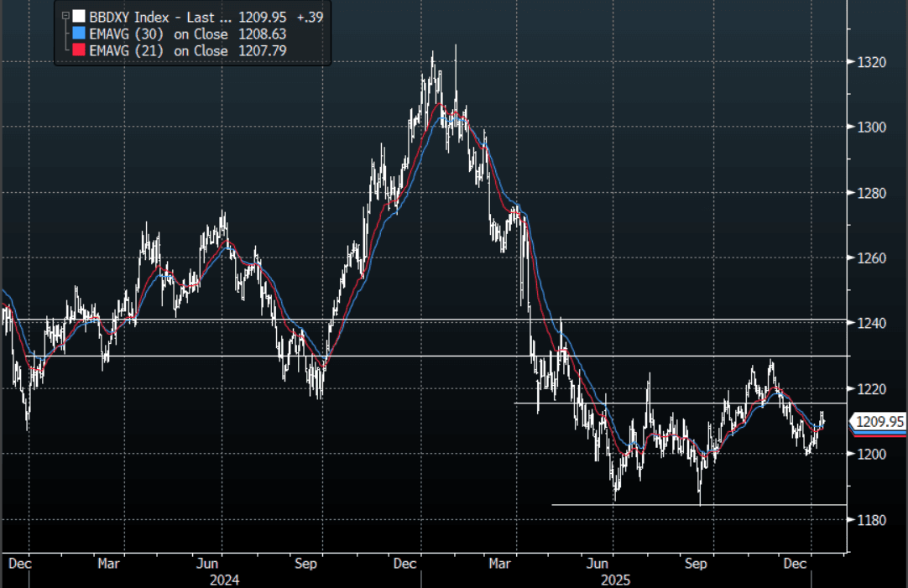The image size is (908, 588).
Task: Click the 1209.95 last price tag on axis
Action: pyautogui.click(x=879, y=421)
